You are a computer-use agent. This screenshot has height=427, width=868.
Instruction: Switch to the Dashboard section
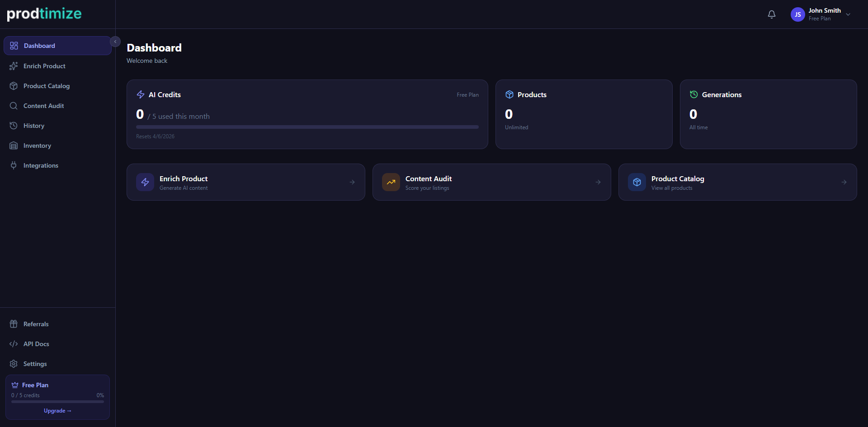(39, 45)
